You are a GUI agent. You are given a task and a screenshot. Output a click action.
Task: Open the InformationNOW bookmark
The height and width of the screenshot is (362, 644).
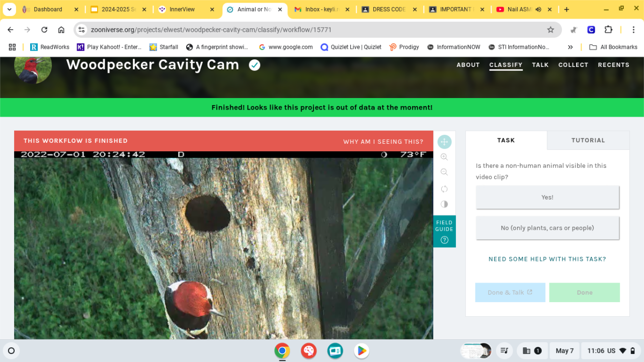coord(454,47)
